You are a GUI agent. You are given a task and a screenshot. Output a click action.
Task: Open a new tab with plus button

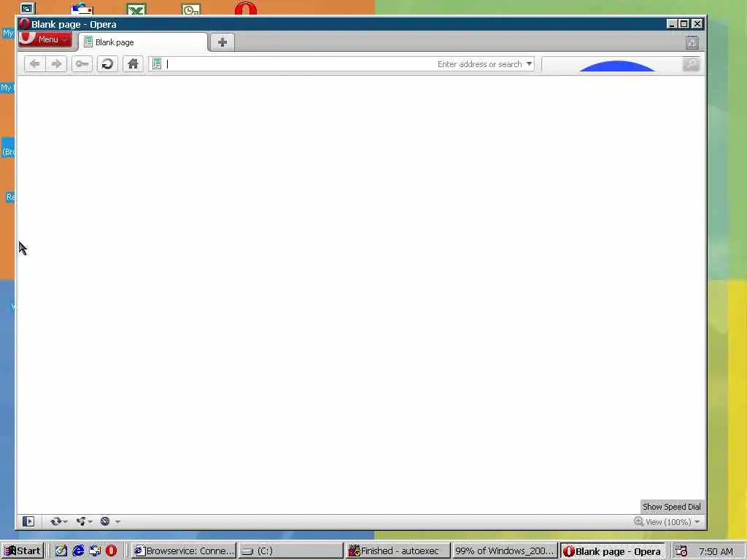(222, 42)
